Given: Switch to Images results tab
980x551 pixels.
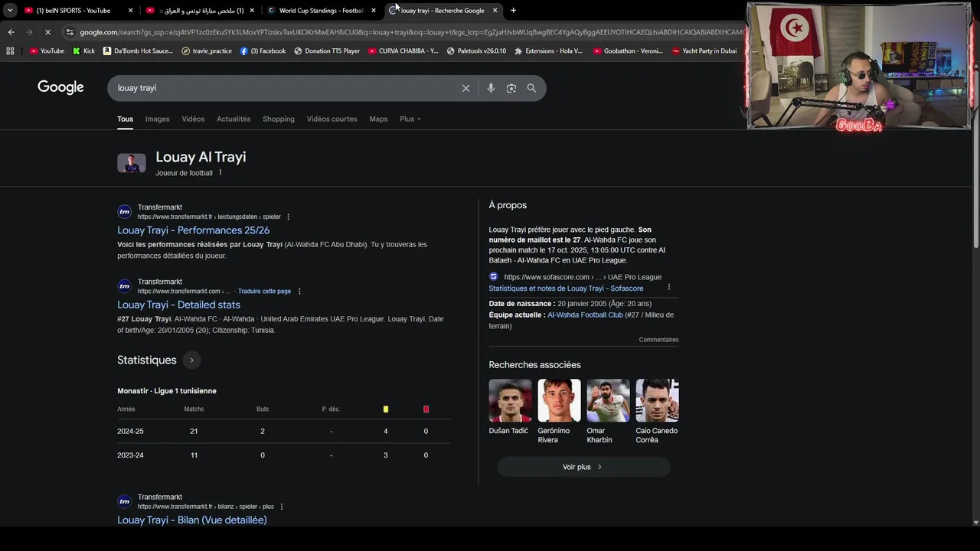Looking at the screenshot, I should 157,119.
